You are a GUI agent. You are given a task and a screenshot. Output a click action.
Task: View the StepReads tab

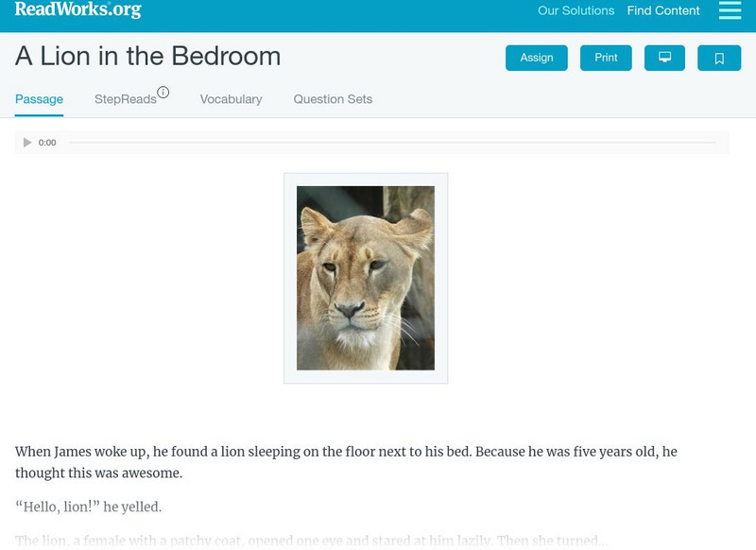[124, 98]
